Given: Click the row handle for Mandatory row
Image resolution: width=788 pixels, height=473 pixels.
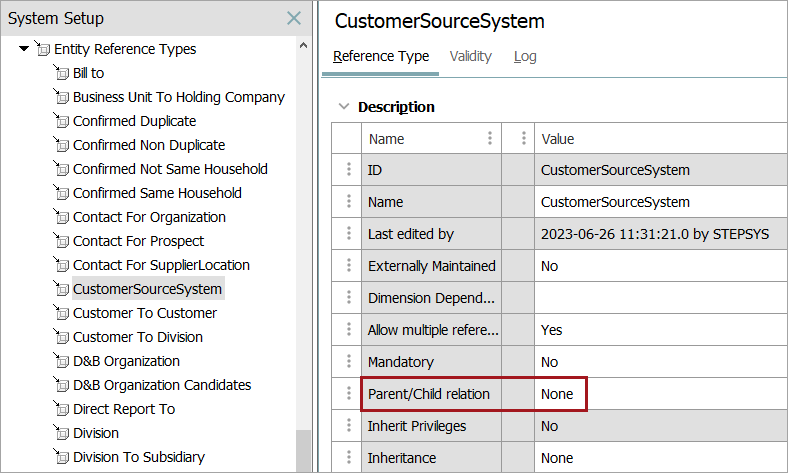Looking at the screenshot, I should (x=349, y=361).
